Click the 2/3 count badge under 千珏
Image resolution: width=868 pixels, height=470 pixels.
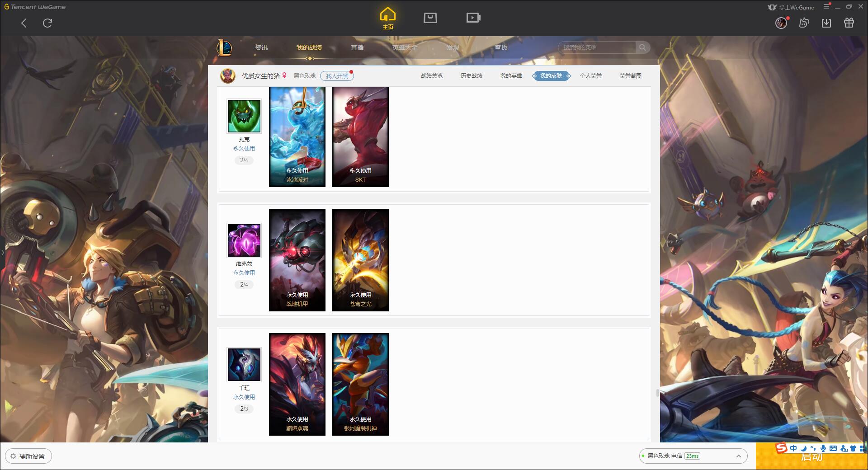(244, 409)
